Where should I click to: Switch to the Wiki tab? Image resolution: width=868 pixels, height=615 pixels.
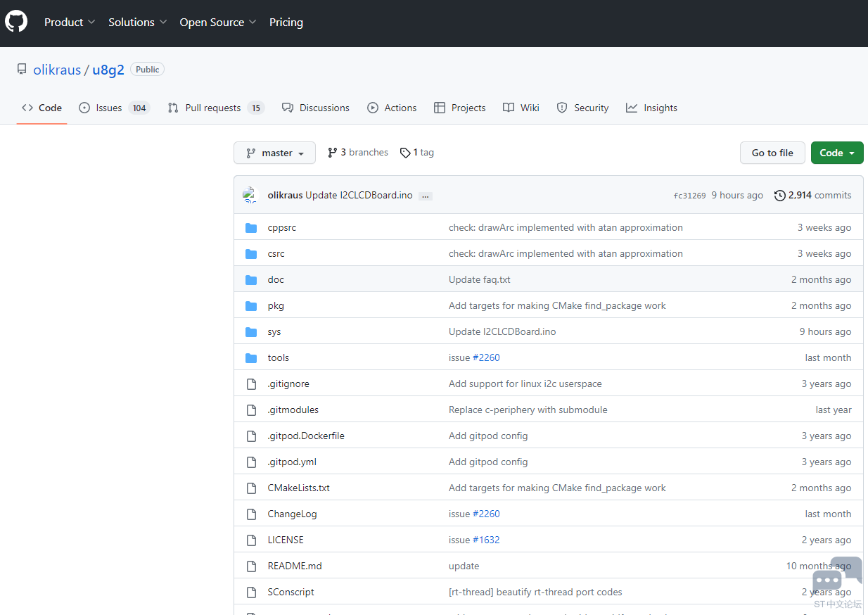point(521,108)
